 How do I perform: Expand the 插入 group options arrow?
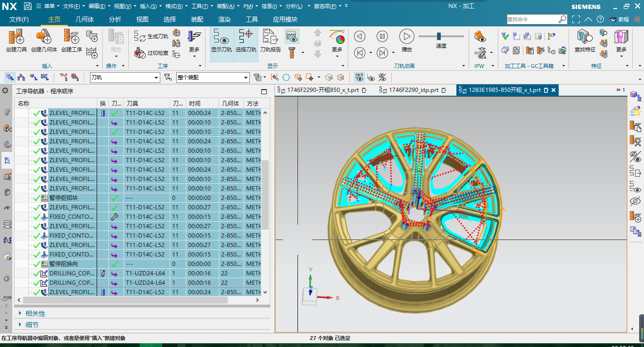pyautogui.click(x=98, y=66)
